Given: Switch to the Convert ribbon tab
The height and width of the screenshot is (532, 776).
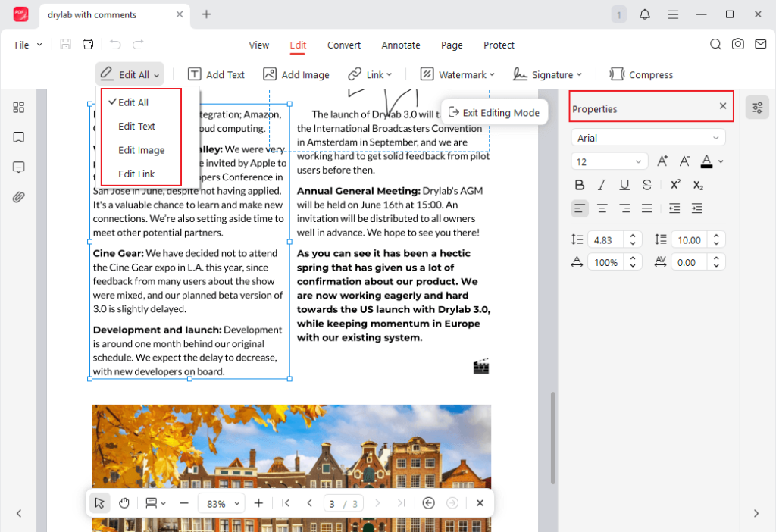Looking at the screenshot, I should click(343, 45).
